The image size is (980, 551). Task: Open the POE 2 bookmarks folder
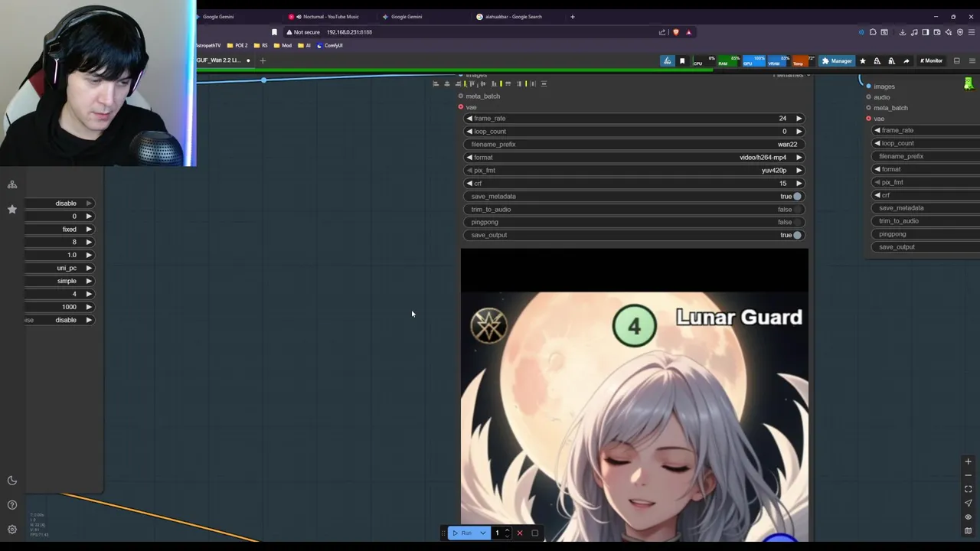(x=237, y=45)
